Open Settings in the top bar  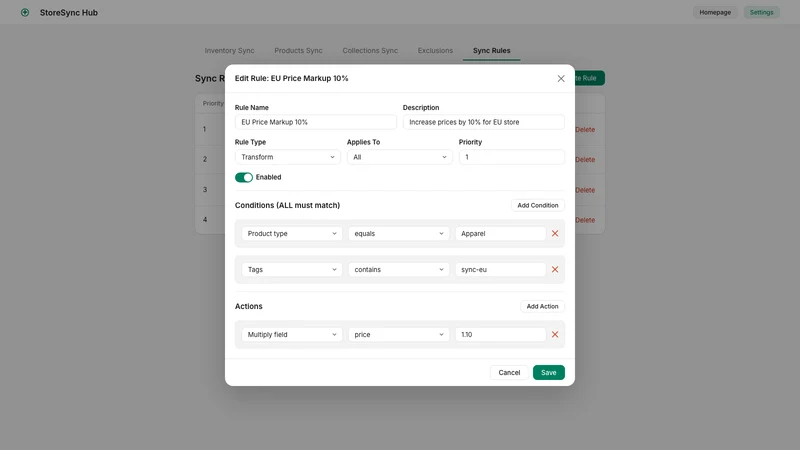(x=761, y=12)
